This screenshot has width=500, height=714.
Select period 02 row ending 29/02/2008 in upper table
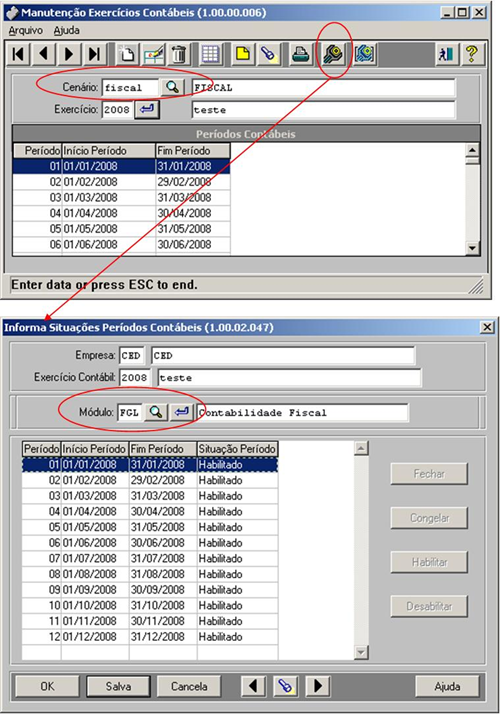[x=122, y=182]
